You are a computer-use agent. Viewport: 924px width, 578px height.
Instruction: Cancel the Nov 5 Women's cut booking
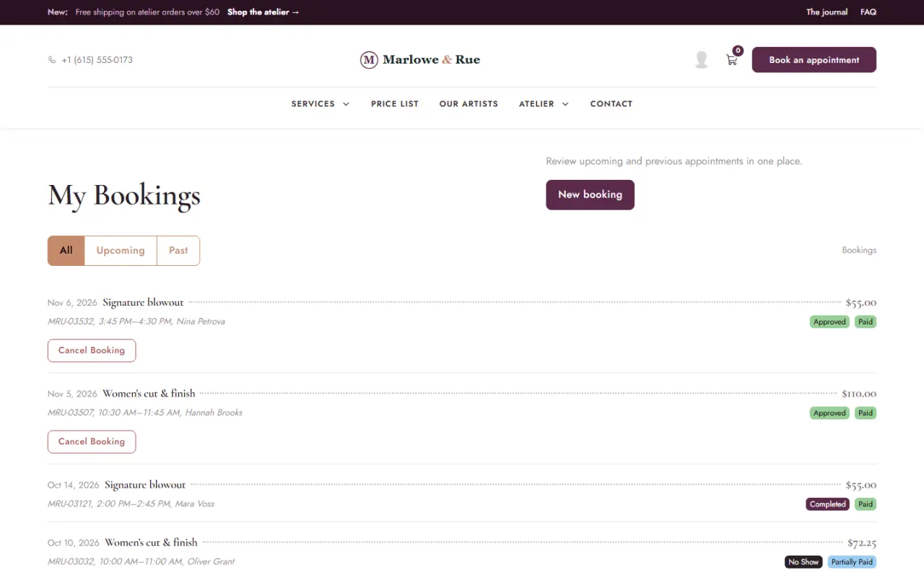[x=92, y=441]
